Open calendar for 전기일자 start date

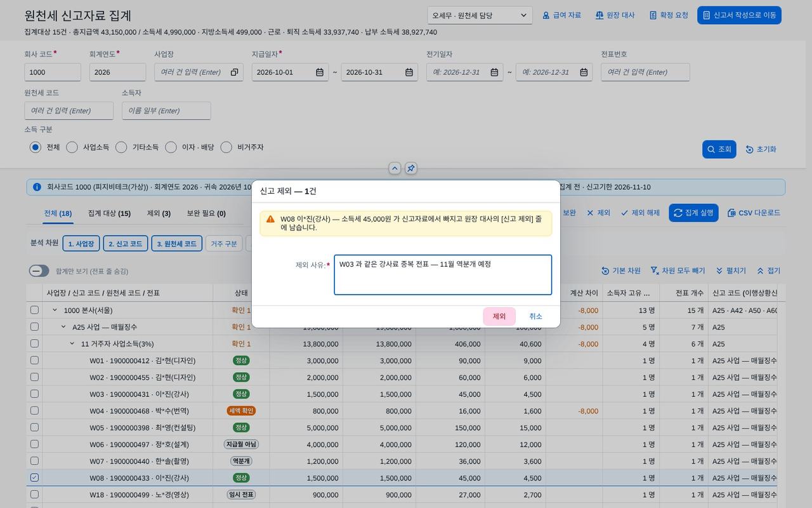pyautogui.click(x=494, y=72)
